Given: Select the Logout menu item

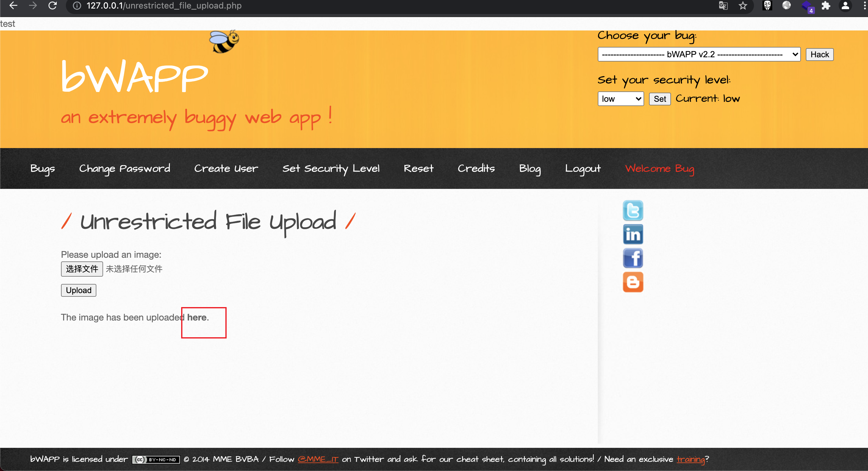Looking at the screenshot, I should click(x=583, y=168).
